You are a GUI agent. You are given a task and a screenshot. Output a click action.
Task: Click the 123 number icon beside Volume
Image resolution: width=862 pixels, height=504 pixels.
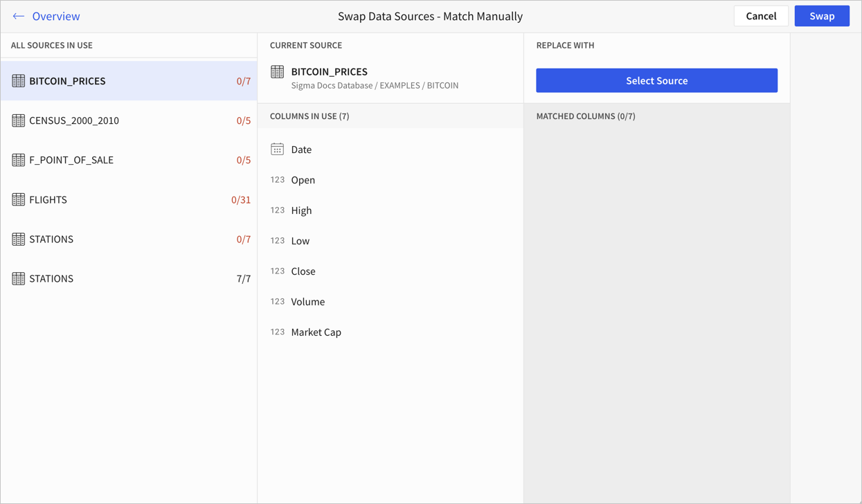(278, 301)
